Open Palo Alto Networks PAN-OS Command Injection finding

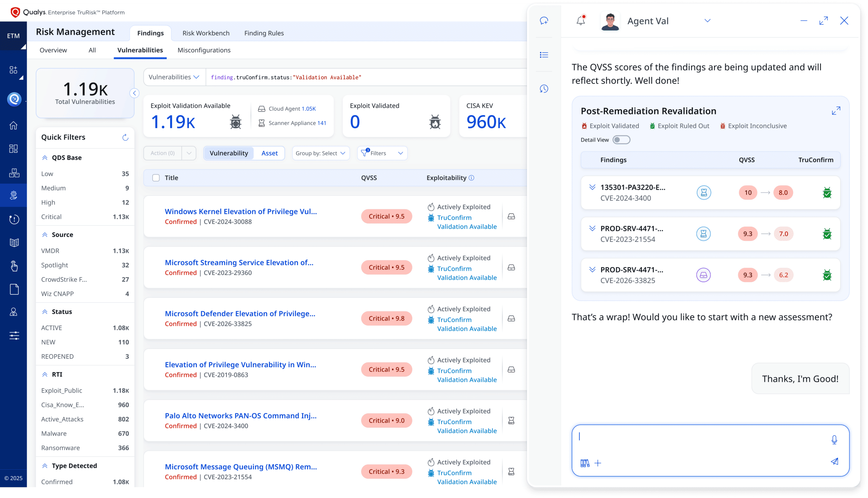(x=241, y=416)
